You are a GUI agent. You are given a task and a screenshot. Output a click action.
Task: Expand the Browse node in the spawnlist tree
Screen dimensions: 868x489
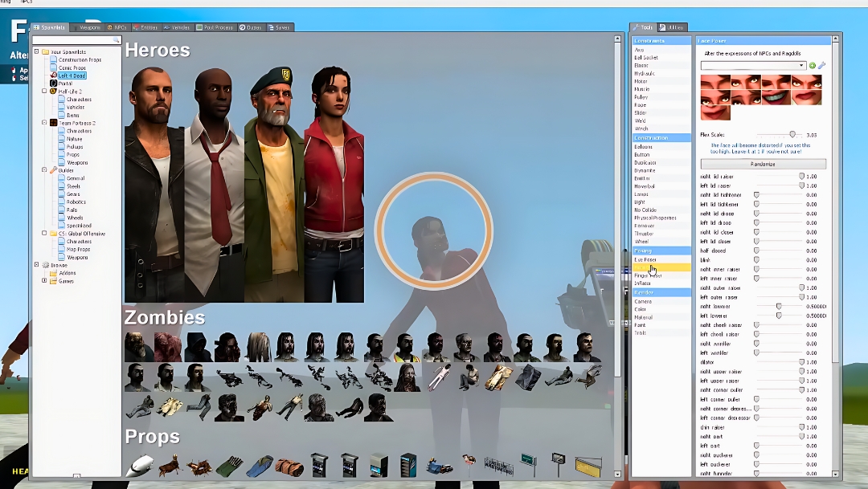[x=35, y=264]
